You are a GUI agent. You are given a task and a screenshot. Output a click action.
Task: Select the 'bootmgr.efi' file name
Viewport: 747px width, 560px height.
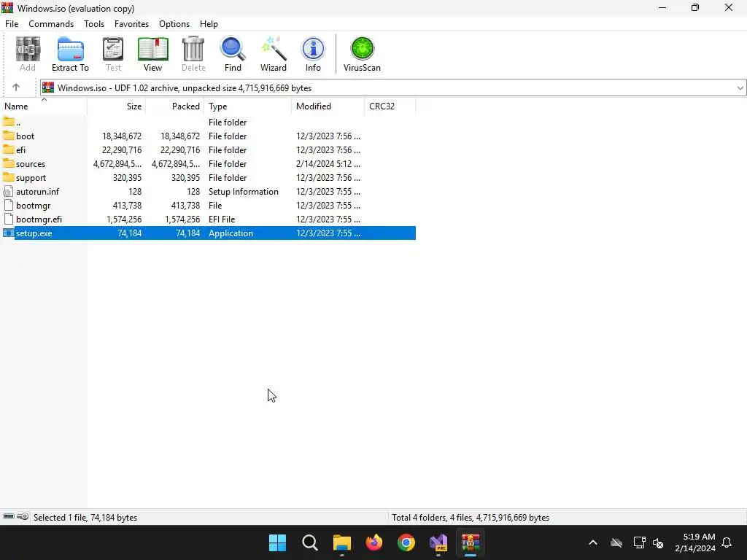pos(39,219)
